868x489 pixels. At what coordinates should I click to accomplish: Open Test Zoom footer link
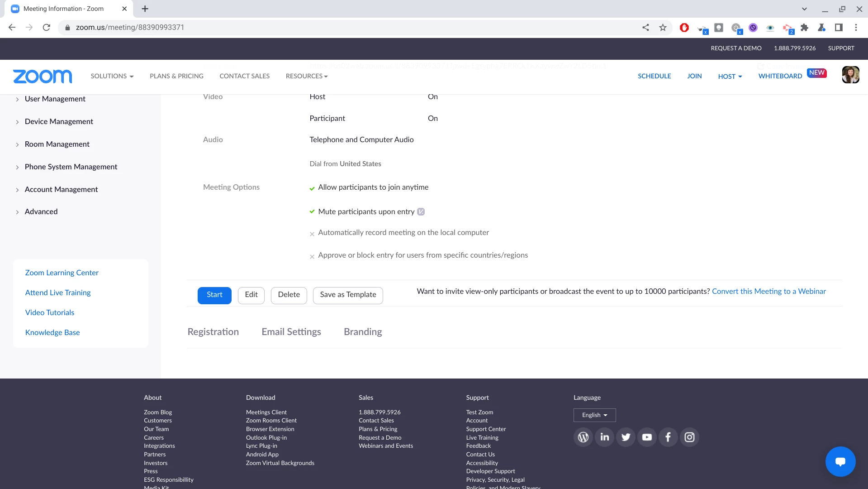(479, 412)
